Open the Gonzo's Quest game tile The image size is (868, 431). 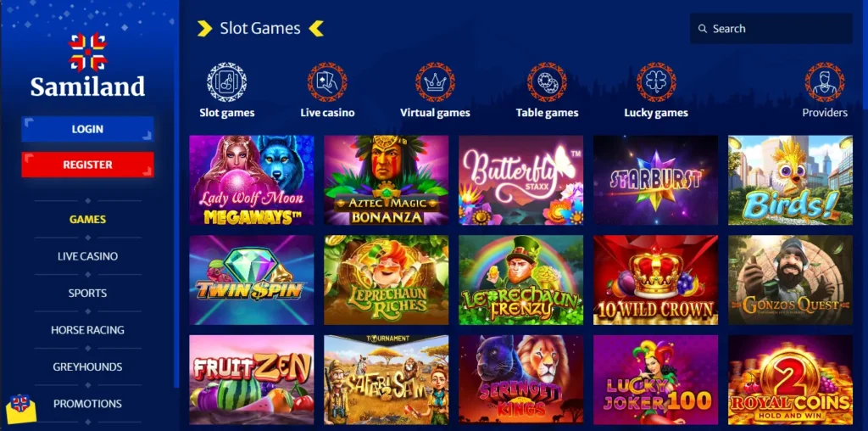click(x=791, y=280)
